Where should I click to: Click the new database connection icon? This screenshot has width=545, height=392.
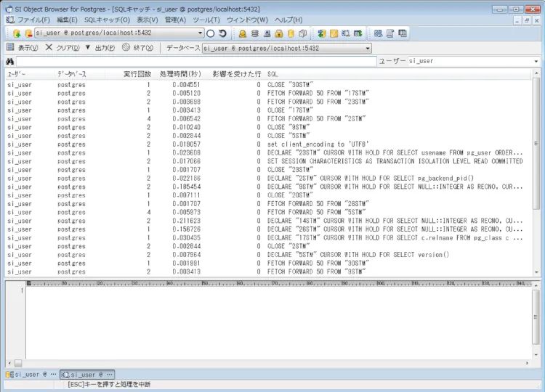pos(16,33)
